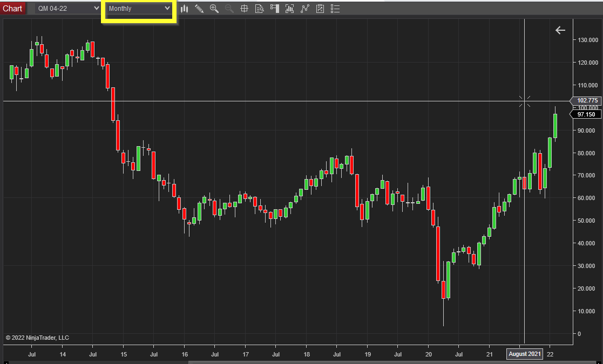This screenshot has height=364, width=603.
Task: Open the drawing tools pencil icon
Action: (199, 9)
